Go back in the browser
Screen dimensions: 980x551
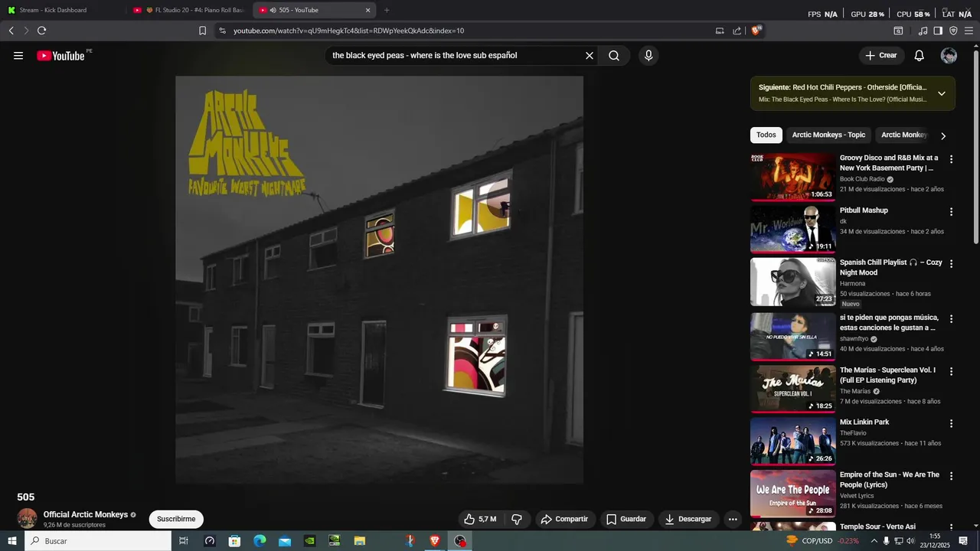(11, 31)
